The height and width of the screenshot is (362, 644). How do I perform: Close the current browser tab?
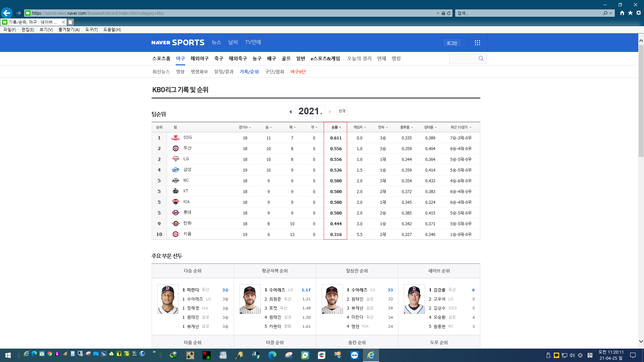coord(63,22)
